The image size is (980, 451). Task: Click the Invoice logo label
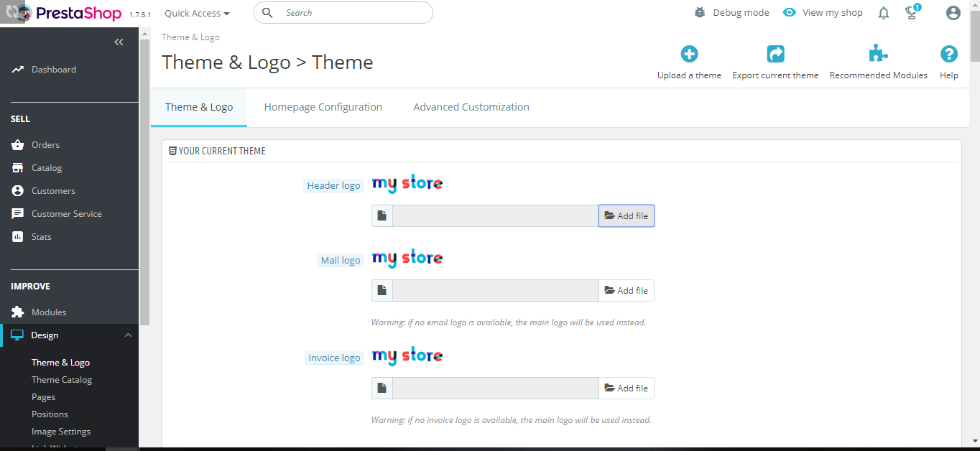pyautogui.click(x=334, y=358)
